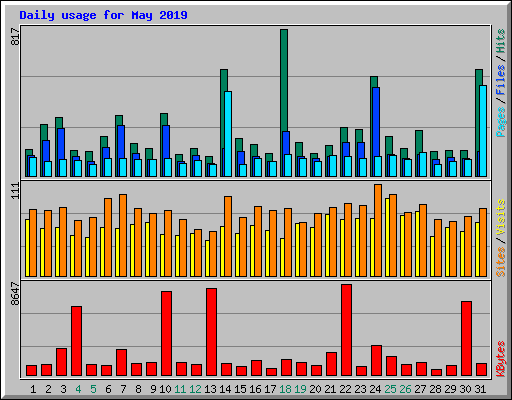
Task: Click day label 2 on the x-axis
Action: [x=48, y=389]
